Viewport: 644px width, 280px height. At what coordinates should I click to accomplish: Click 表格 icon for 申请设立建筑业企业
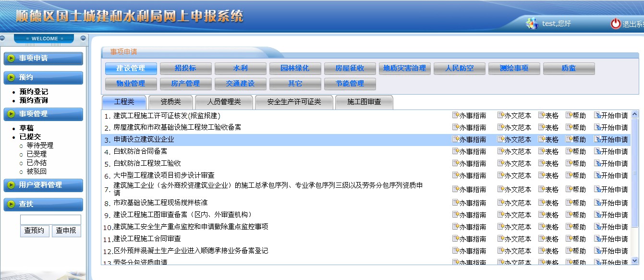click(541, 139)
